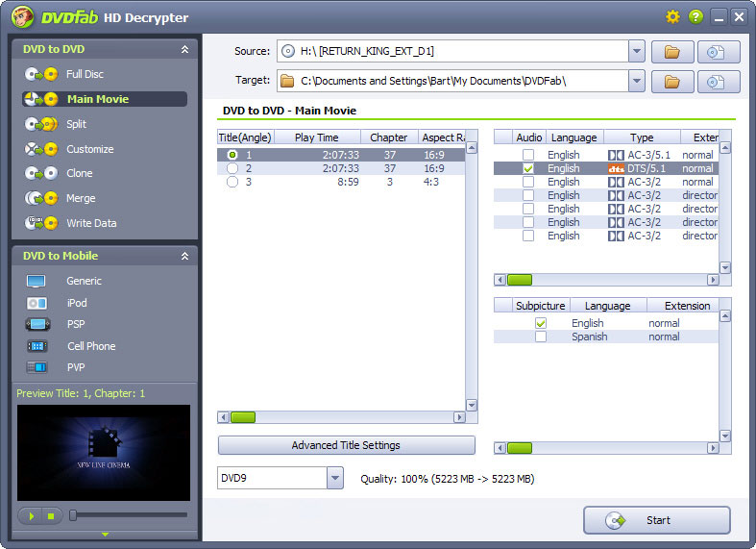Start the copy process

pyautogui.click(x=657, y=520)
